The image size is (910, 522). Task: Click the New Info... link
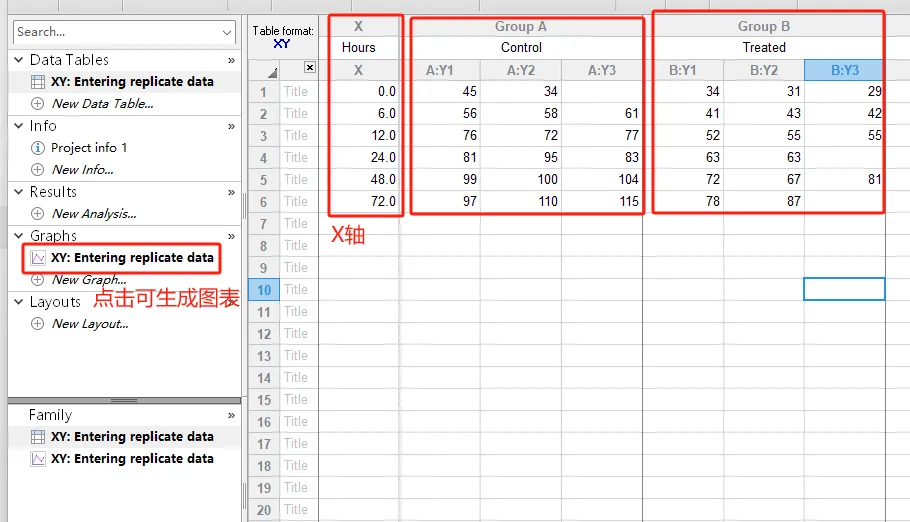click(x=82, y=170)
